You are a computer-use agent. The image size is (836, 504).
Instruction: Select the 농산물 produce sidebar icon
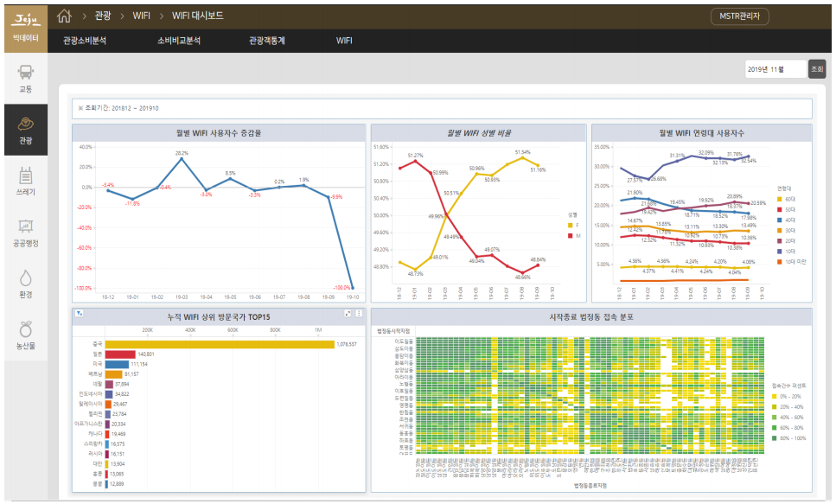coord(25,333)
